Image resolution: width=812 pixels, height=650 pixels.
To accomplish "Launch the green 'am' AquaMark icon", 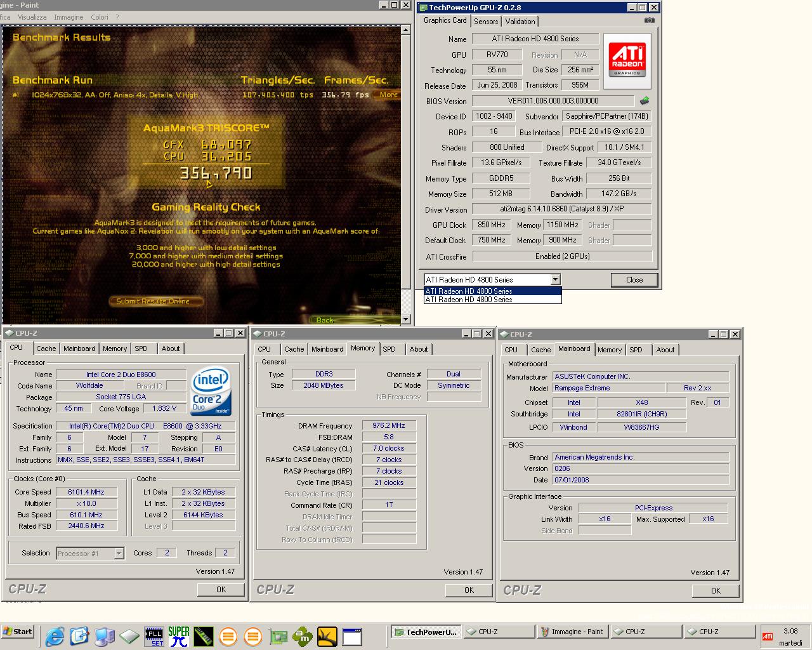I will (303, 635).
